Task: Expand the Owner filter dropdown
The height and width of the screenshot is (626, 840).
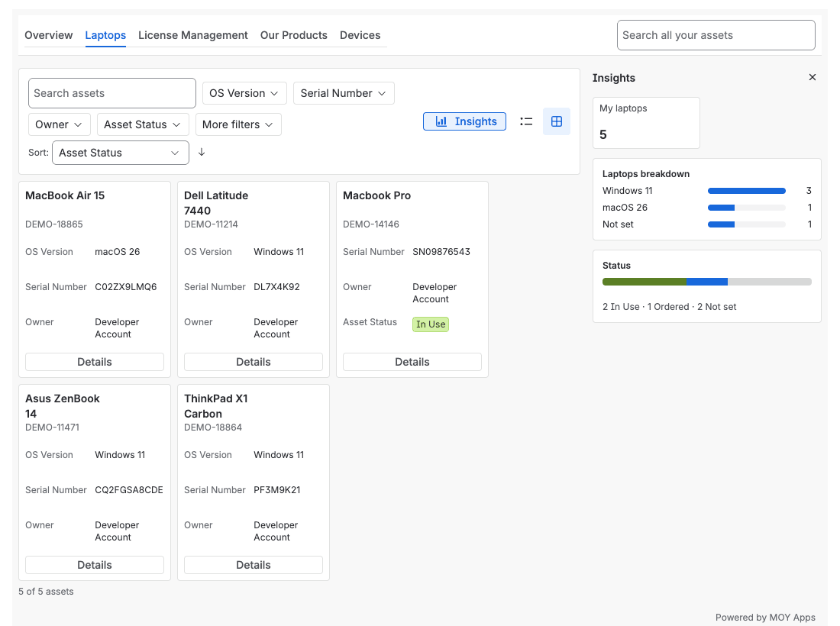Action: [60, 124]
